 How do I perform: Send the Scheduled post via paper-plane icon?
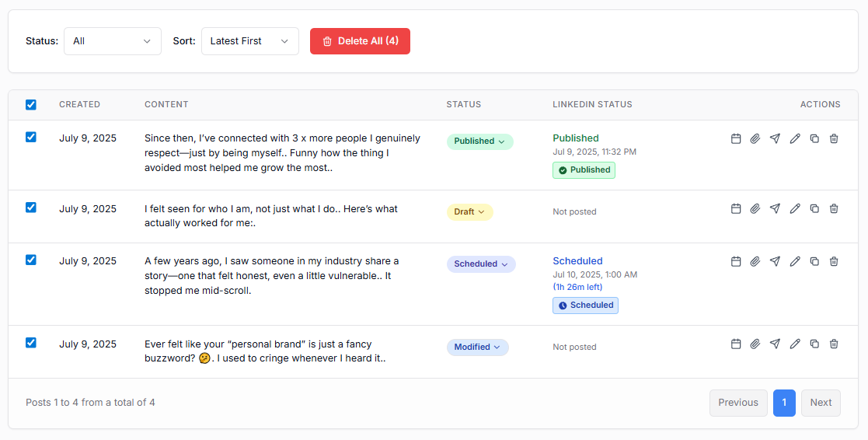775,261
